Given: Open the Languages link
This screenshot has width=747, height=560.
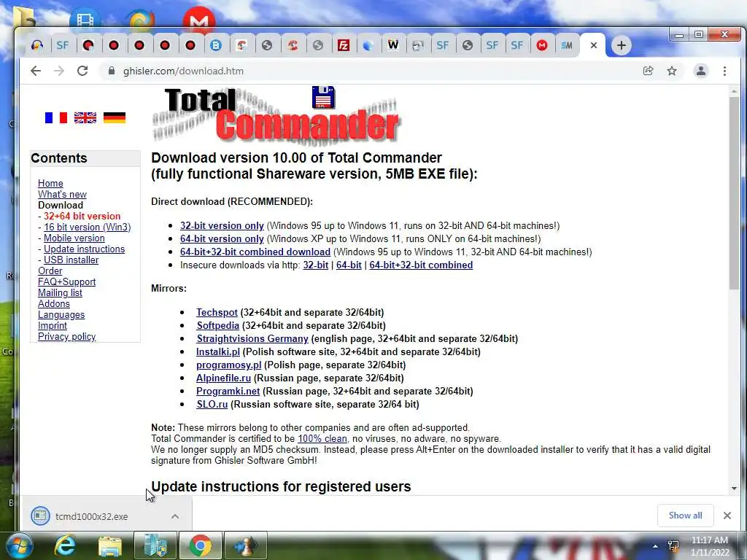Looking at the screenshot, I should 61,315.
